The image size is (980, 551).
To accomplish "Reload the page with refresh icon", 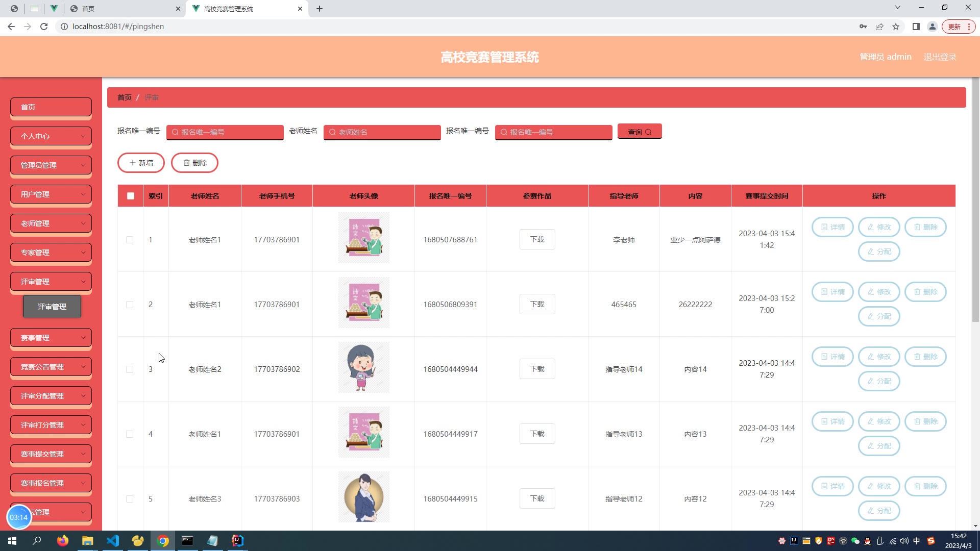I will (44, 27).
